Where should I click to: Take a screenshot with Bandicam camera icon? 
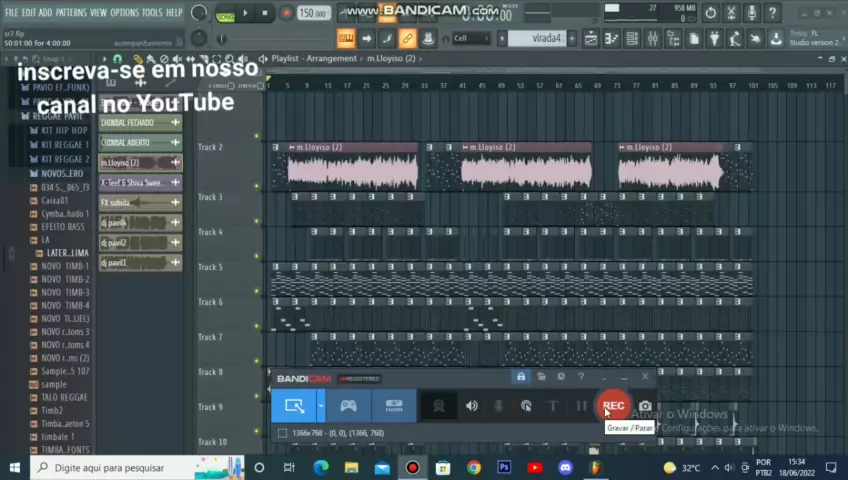[645, 406]
